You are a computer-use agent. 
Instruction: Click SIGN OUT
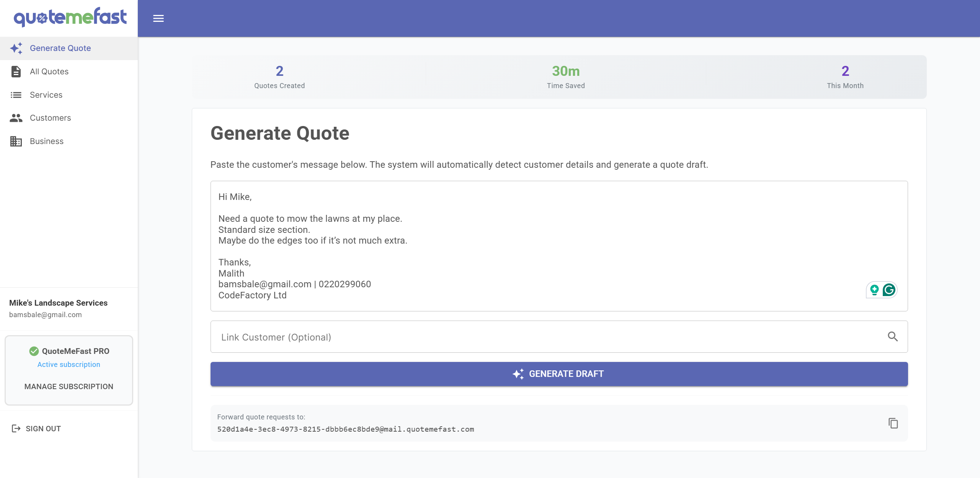tap(37, 429)
